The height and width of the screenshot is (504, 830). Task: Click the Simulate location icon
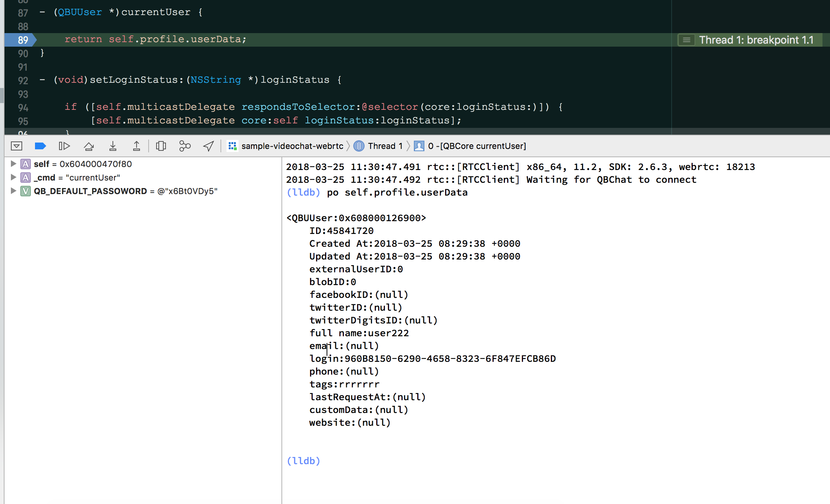(x=208, y=146)
